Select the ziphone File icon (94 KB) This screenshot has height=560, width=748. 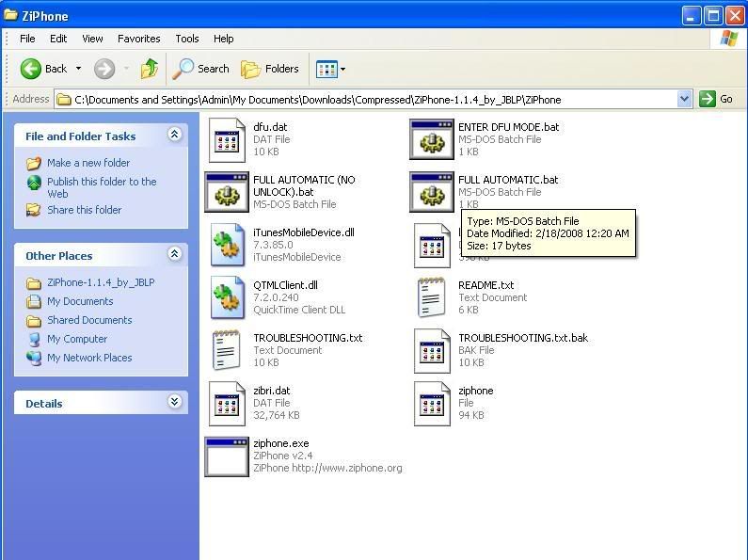[432, 404]
